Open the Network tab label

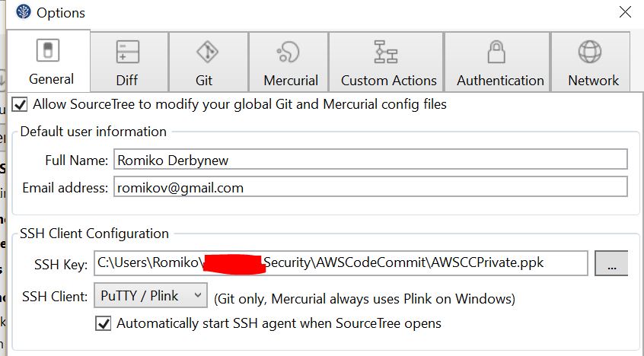(x=593, y=80)
